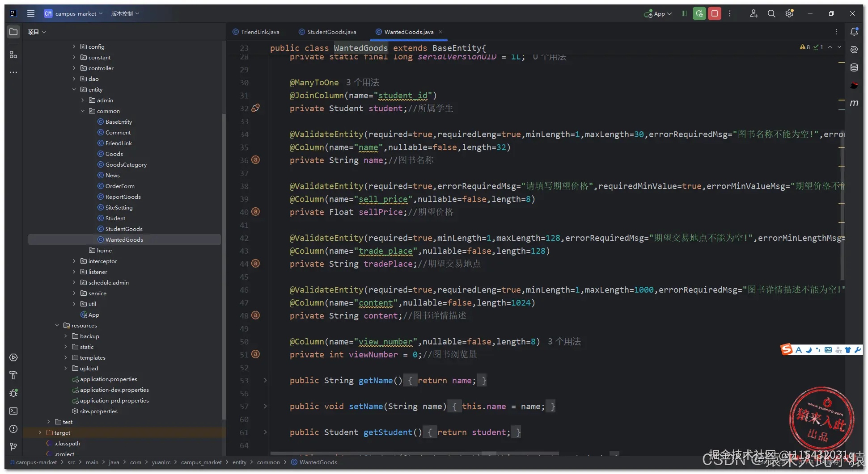The width and height of the screenshot is (868, 474).
Task: Close the WantedGoods.java tab
Action: point(440,32)
